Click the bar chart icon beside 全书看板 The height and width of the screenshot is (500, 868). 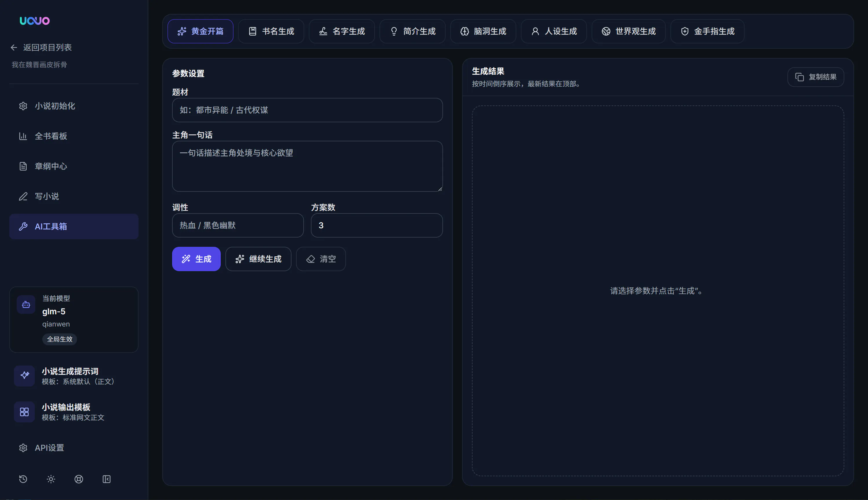pyautogui.click(x=23, y=136)
